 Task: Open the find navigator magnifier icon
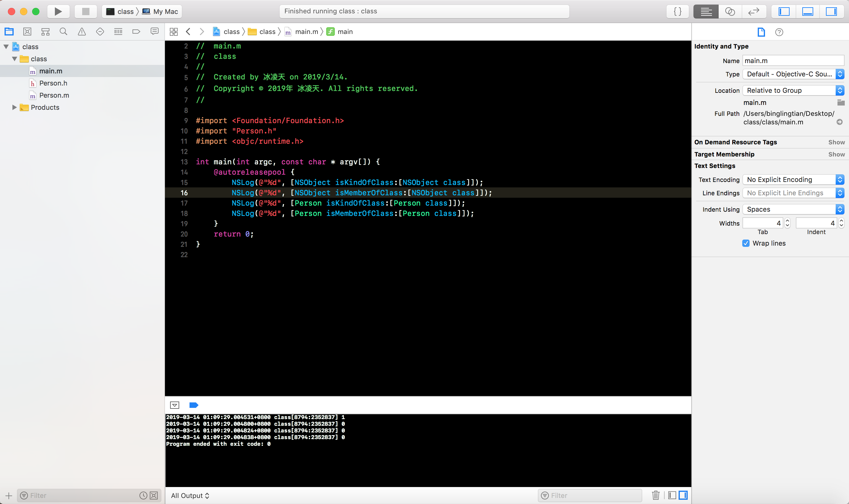63,32
